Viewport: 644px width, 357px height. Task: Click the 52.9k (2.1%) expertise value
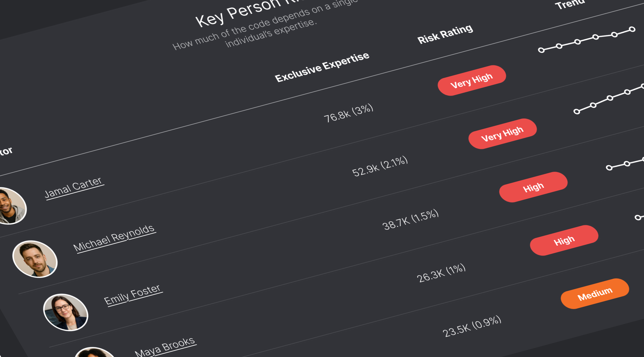(x=380, y=166)
